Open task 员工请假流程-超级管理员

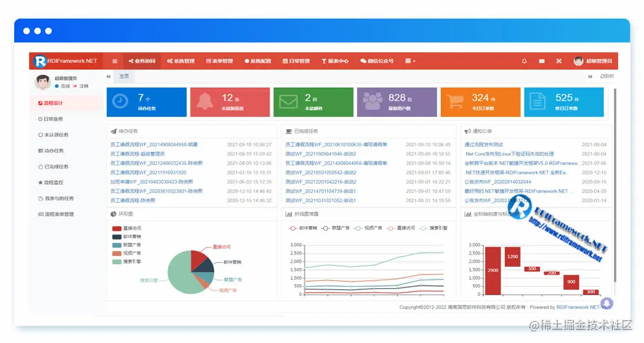(x=138, y=154)
